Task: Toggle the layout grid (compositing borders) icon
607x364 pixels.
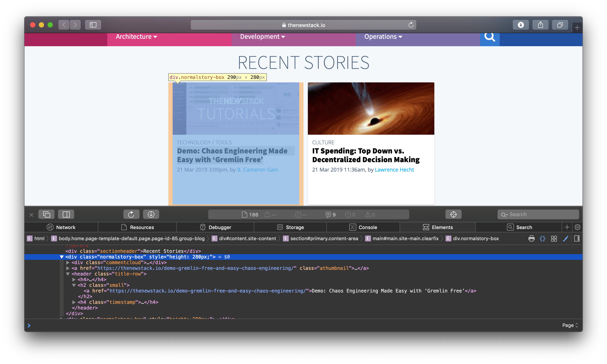Action: 554,238
